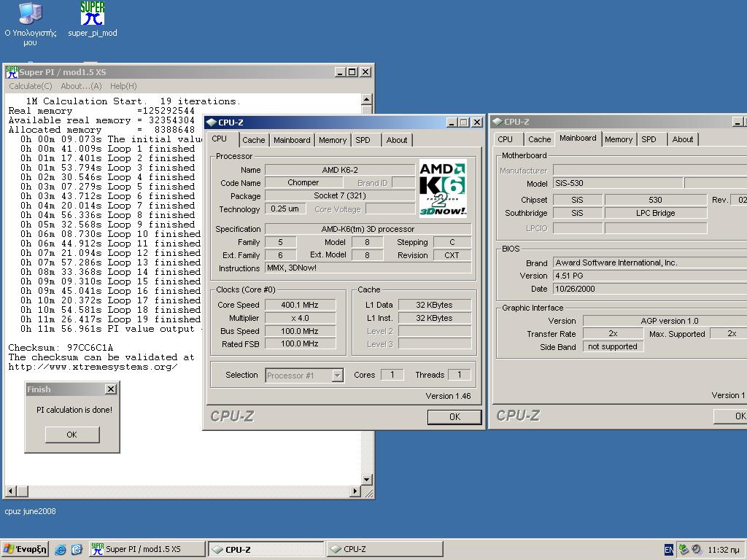Click the xtremesystems.org URL text

coord(93,367)
